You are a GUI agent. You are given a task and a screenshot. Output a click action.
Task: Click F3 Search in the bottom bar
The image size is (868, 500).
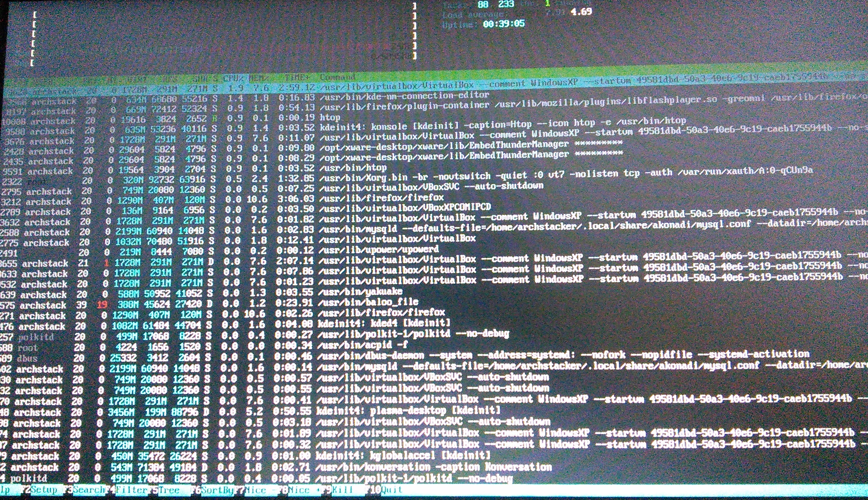[84, 490]
